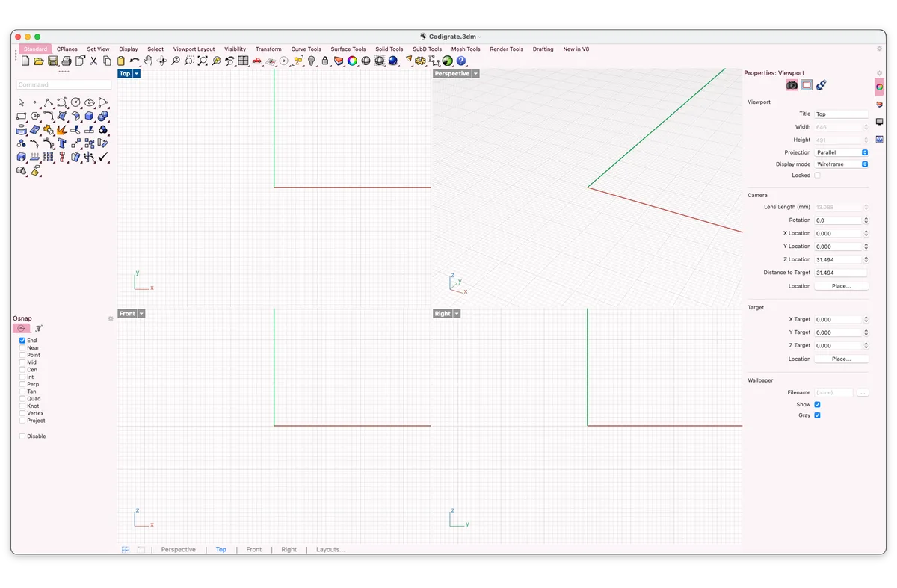This screenshot has height=588, width=897.
Task: Select the Box solid tool
Action: point(89,116)
